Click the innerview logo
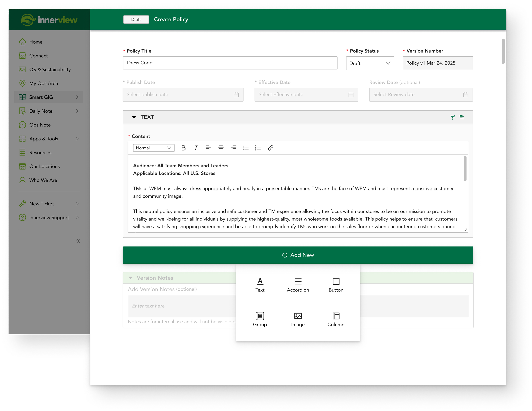Image resolution: width=532 pixels, height=411 pixels. point(49,20)
